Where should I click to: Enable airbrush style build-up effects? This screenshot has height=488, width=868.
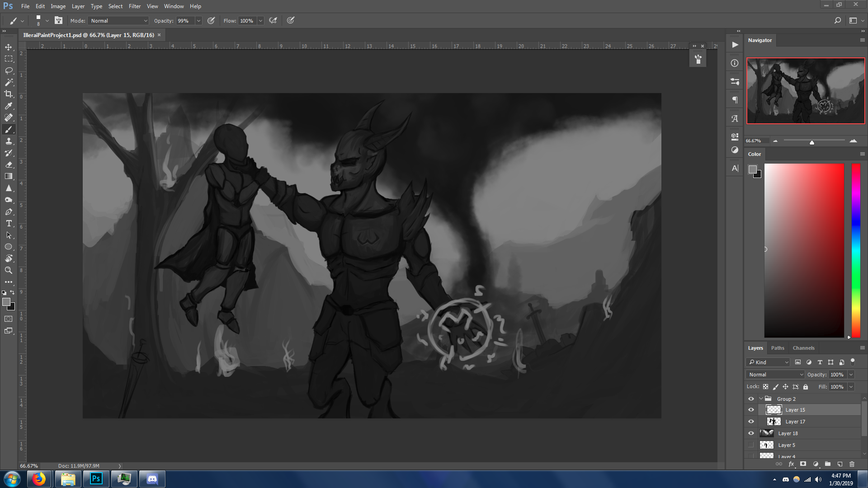pyautogui.click(x=273, y=20)
